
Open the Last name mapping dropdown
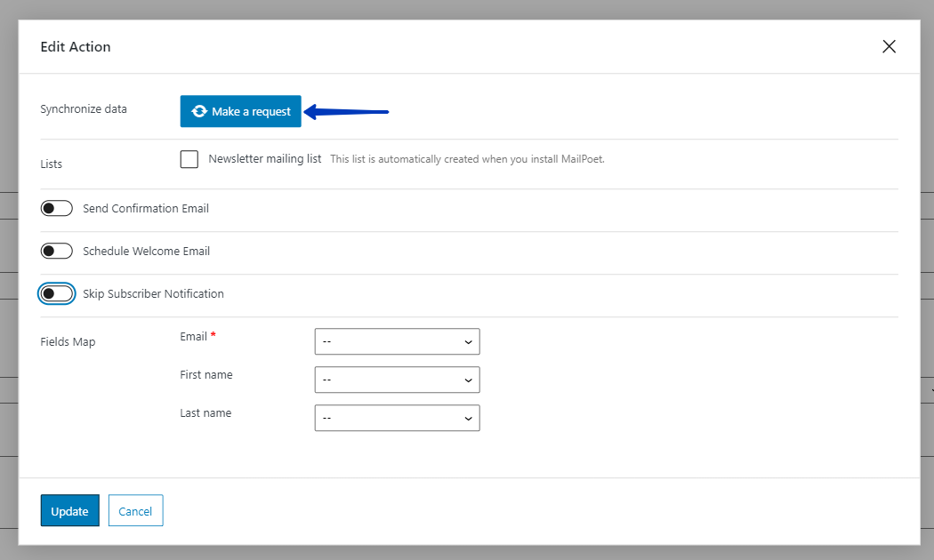click(397, 418)
